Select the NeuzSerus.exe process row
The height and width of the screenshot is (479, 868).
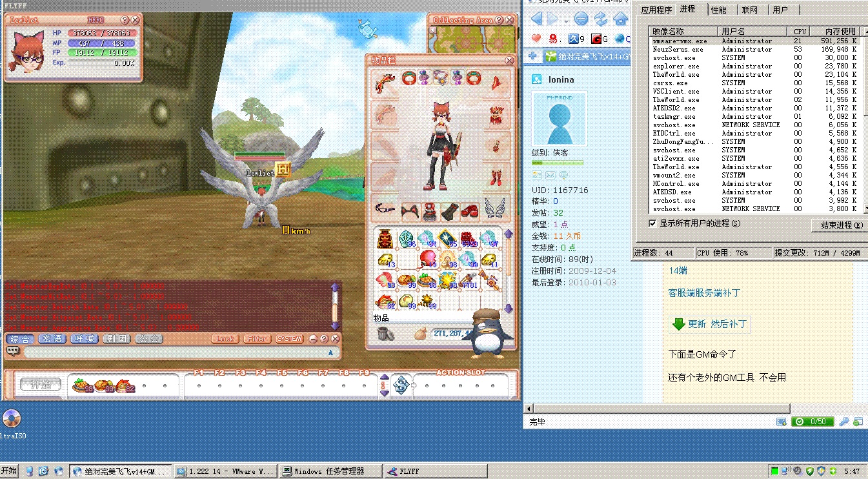point(754,49)
